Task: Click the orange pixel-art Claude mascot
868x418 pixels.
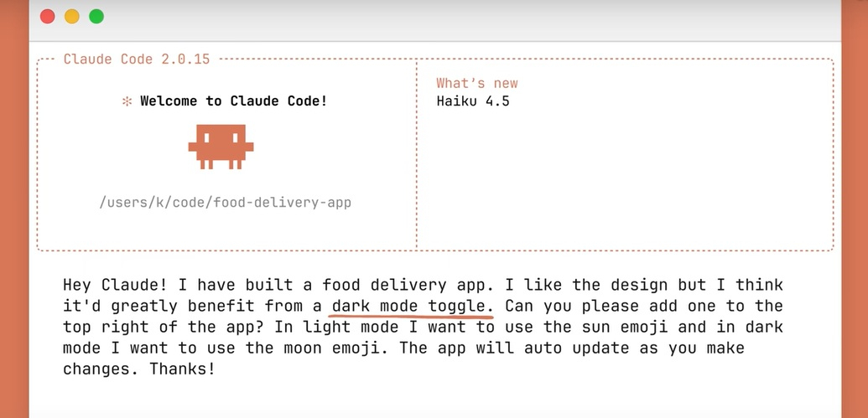Action: click(221, 147)
